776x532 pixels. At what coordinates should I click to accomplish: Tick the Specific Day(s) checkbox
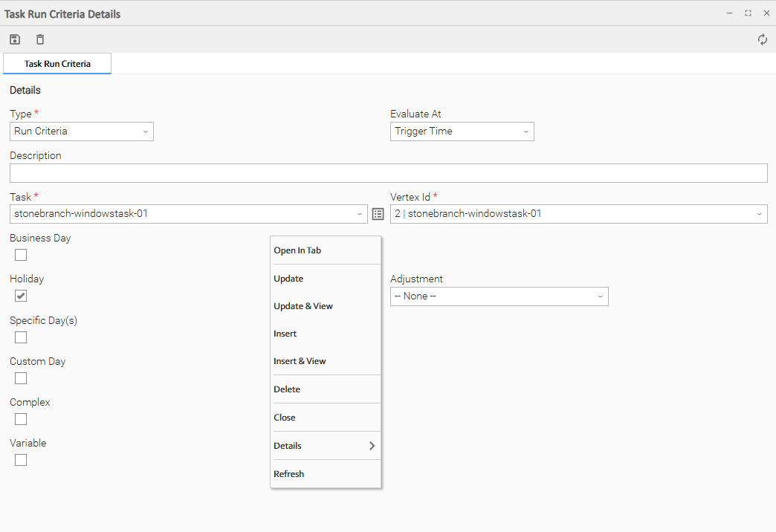[x=21, y=337]
